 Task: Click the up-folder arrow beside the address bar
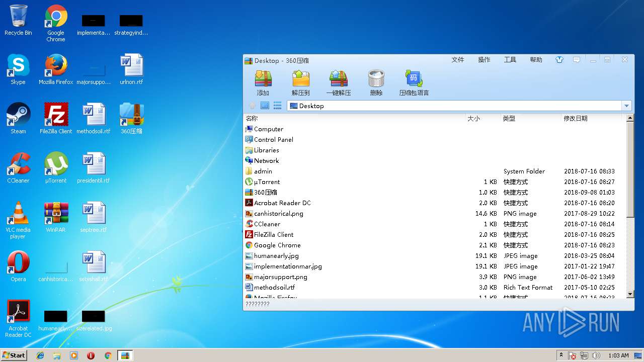(x=253, y=106)
